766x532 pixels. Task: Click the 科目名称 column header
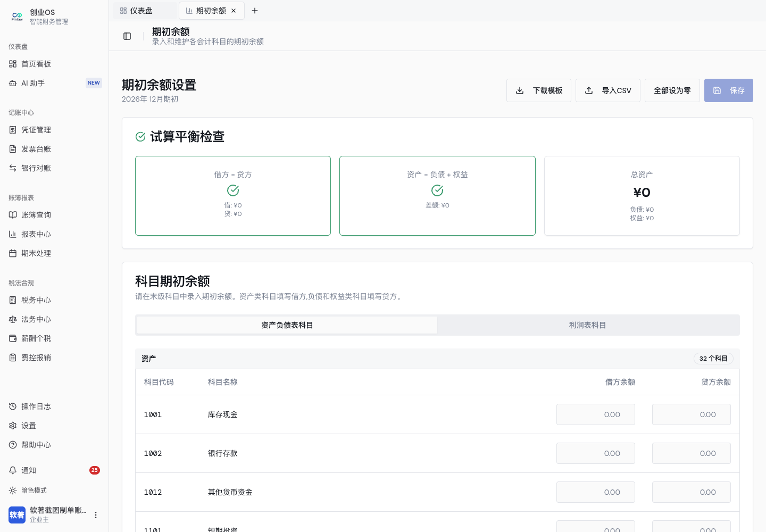(x=223, y=382)
